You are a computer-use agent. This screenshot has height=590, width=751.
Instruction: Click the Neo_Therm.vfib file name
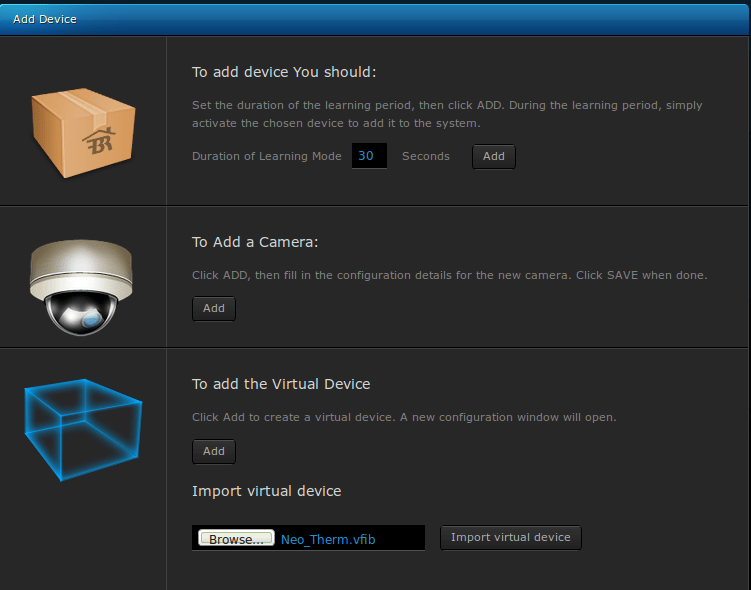pyautogui.click(x=328, y=540)
